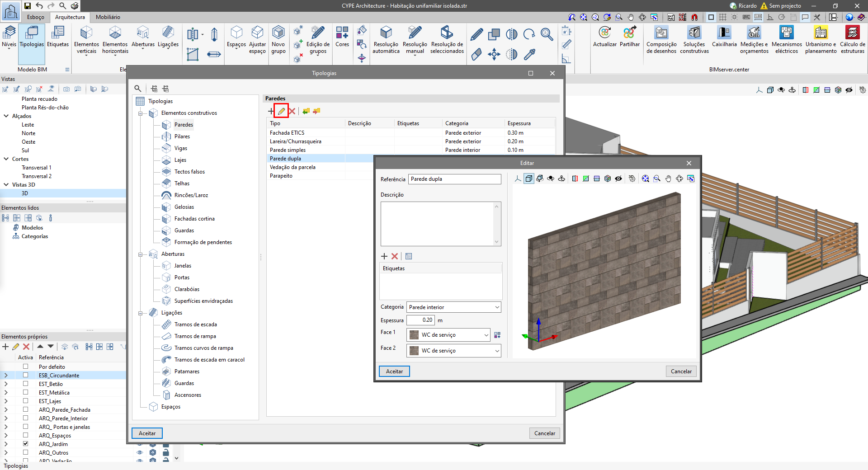This screenshot has height=470, width=868.
Task: Click the pencil edit icon in Paredes toolbar
Action: click(281, 111)
